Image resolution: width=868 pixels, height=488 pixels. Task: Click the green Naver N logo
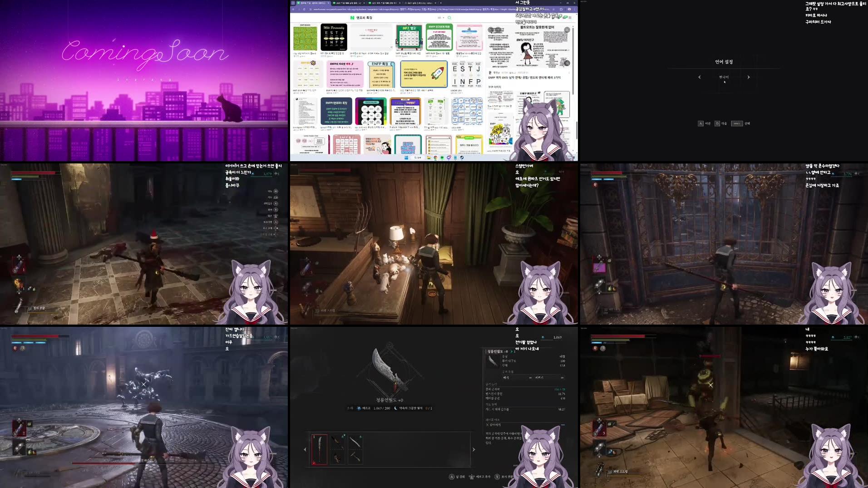(352, 18)
